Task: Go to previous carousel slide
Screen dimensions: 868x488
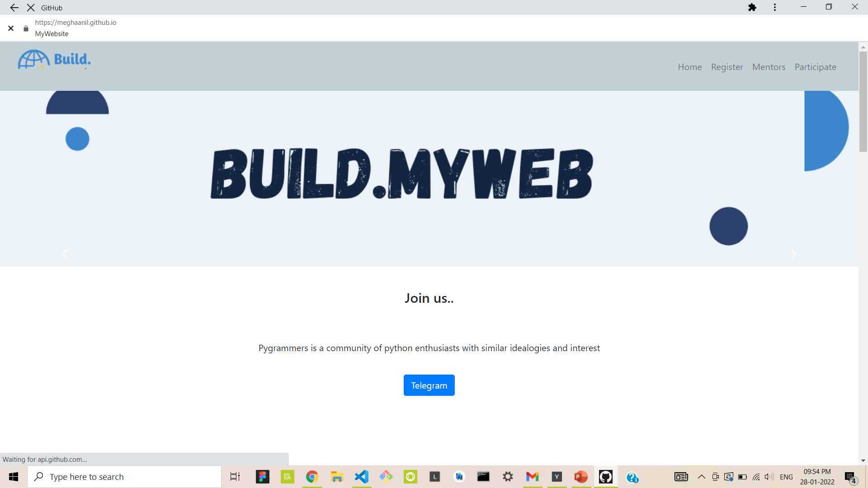Action: point(65,254)
